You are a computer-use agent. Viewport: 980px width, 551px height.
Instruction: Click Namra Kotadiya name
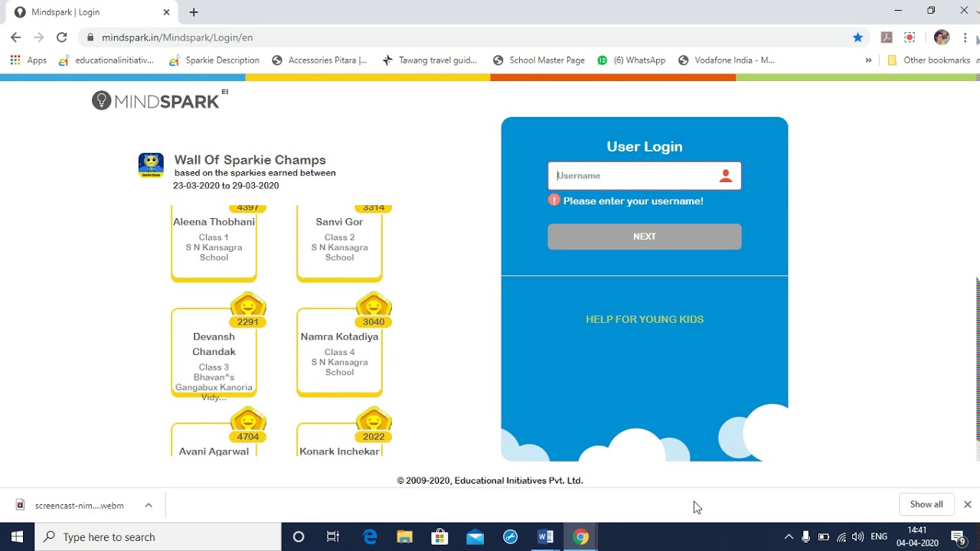coord(339,337)
